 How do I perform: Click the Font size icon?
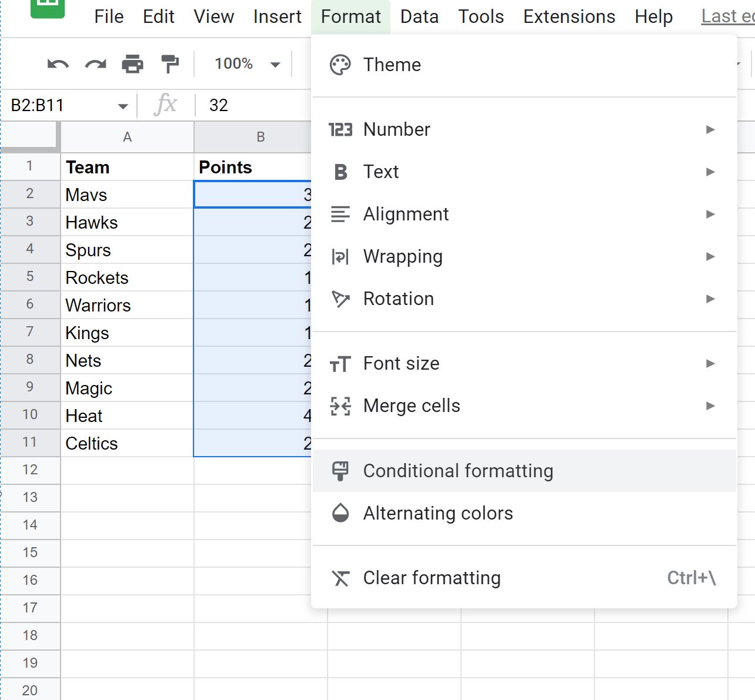click(340, 364)
